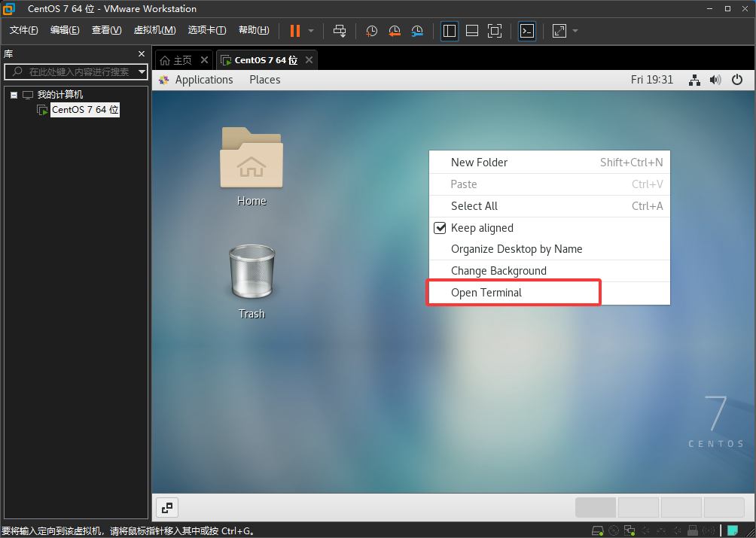Open the 查看(V) menu
The height and width of the screenshot is (538, 756).
click(x=107, y=30)
